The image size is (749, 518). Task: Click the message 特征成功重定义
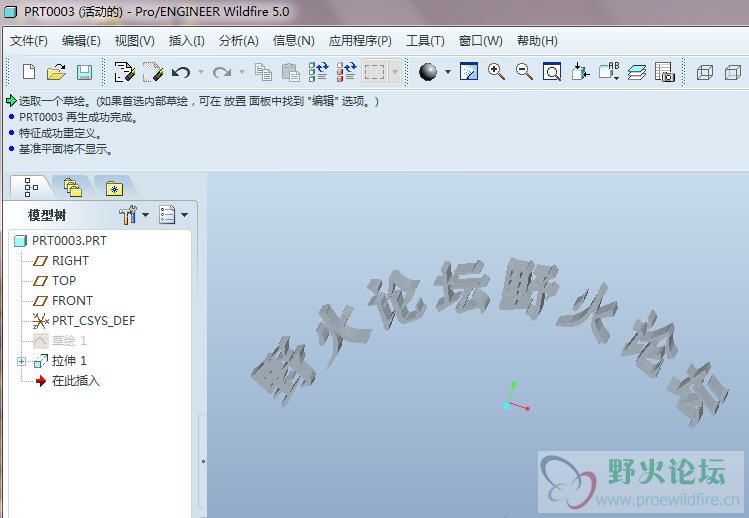[x=60, y=133]
